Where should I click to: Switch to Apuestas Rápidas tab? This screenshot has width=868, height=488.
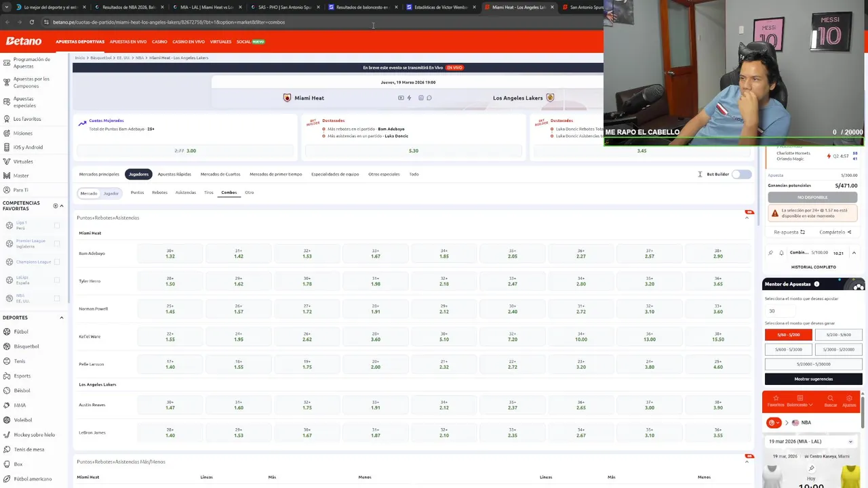coord(174,174)
